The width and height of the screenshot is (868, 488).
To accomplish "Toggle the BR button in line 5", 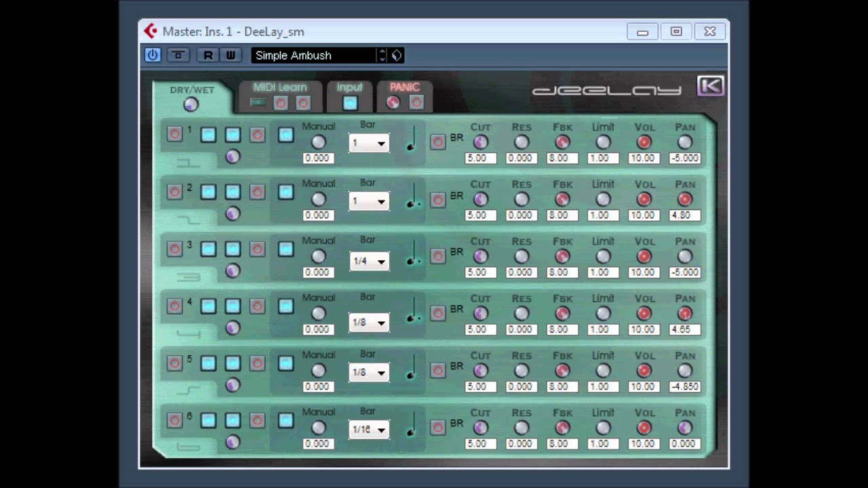I will click(x=438, y=370).
